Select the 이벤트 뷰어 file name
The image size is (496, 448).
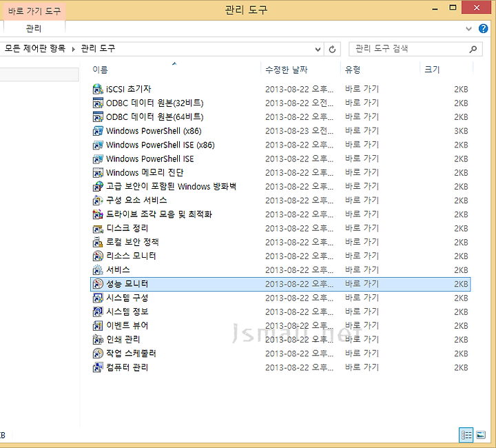tap(127, 325)
